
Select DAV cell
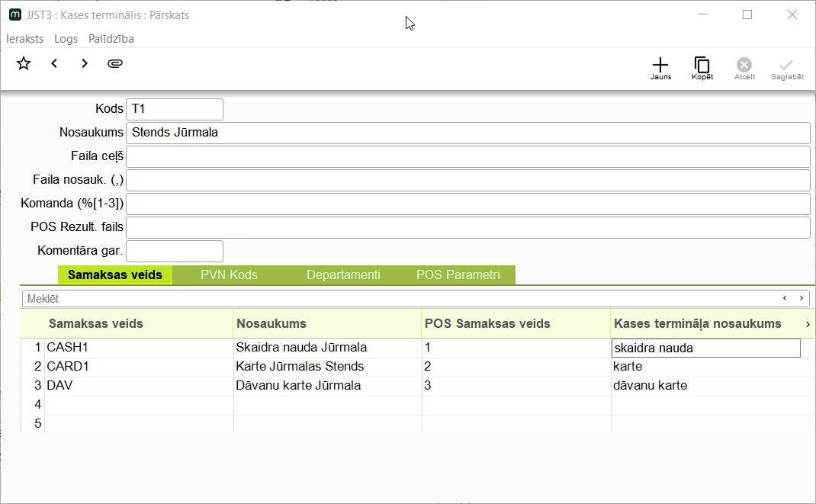pos(139,386)
